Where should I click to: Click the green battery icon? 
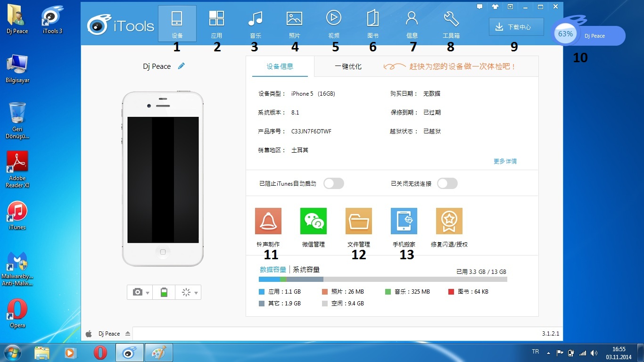pos(164,292)
